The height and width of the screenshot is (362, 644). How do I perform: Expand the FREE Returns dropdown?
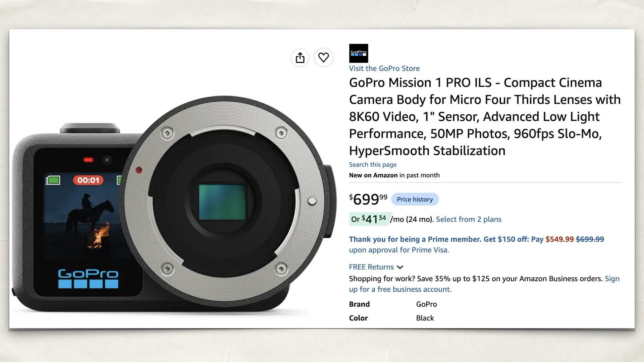pyautogui.click(x=376, y=267)
